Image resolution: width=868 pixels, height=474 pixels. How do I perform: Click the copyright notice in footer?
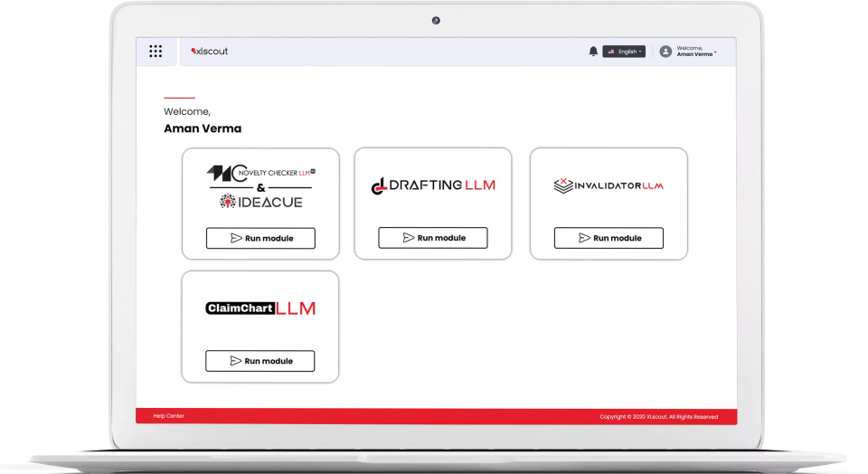(658, 417)
